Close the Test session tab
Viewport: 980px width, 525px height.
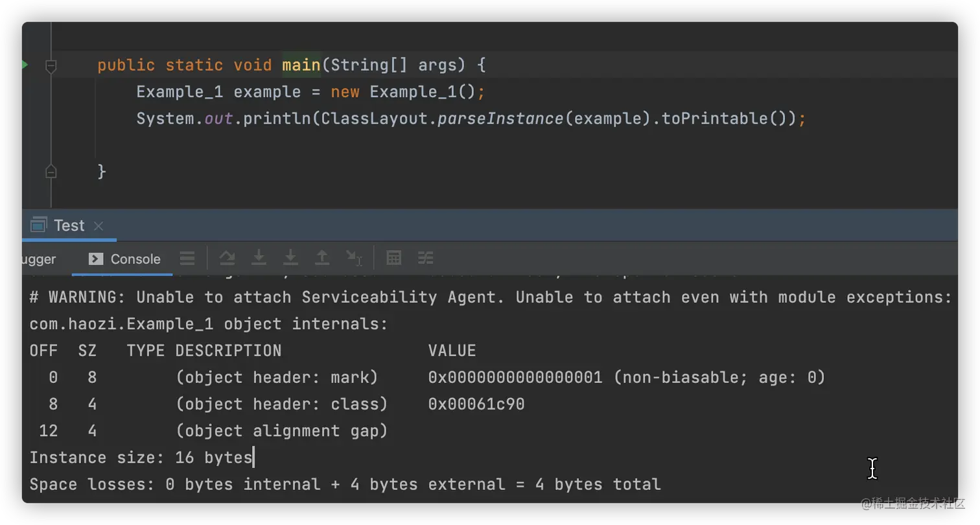99,226
